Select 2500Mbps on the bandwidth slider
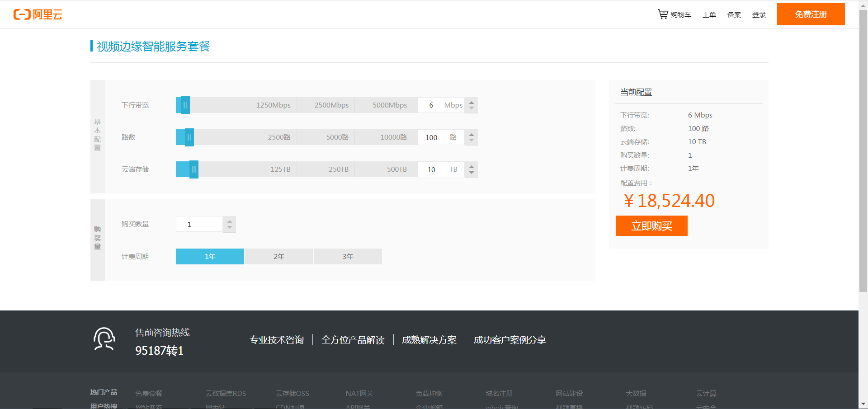Image resolution: width=868 pixels, height=409 pixels. click(x=331, y=105)
